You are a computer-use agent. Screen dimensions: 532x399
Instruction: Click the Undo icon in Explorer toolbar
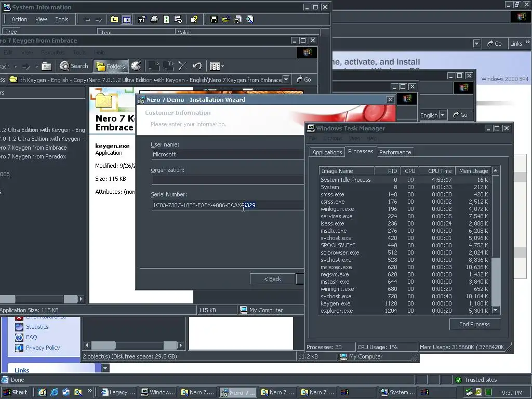(x=197, y=66)
